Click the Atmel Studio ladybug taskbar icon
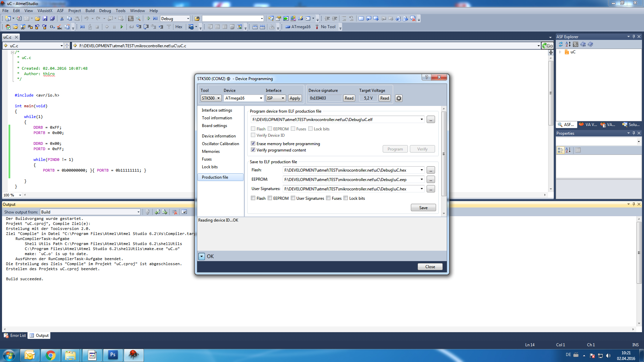This screenshot has width=644, height=362. tap(134, 355)
